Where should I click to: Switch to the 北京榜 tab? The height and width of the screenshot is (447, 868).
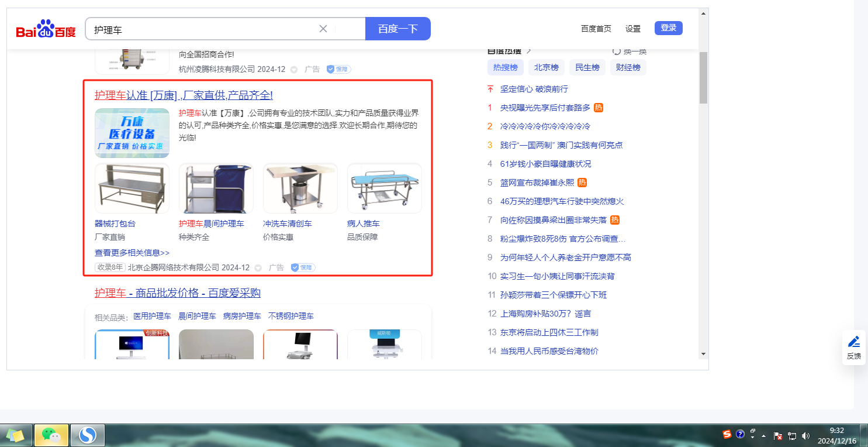click(x=547, y=67)
